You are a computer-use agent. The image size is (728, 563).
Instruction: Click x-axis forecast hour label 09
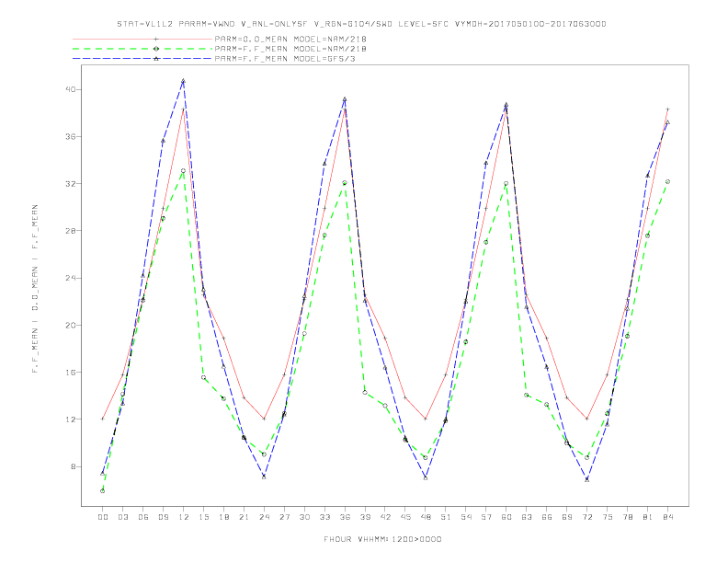pyautogui.click(x=163, y=517)
